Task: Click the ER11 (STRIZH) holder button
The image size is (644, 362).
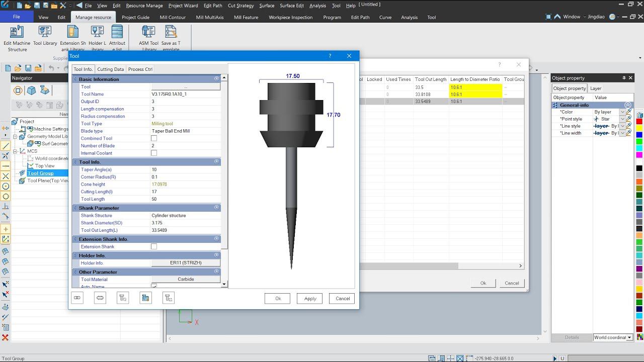Action: tap(186, 263)
